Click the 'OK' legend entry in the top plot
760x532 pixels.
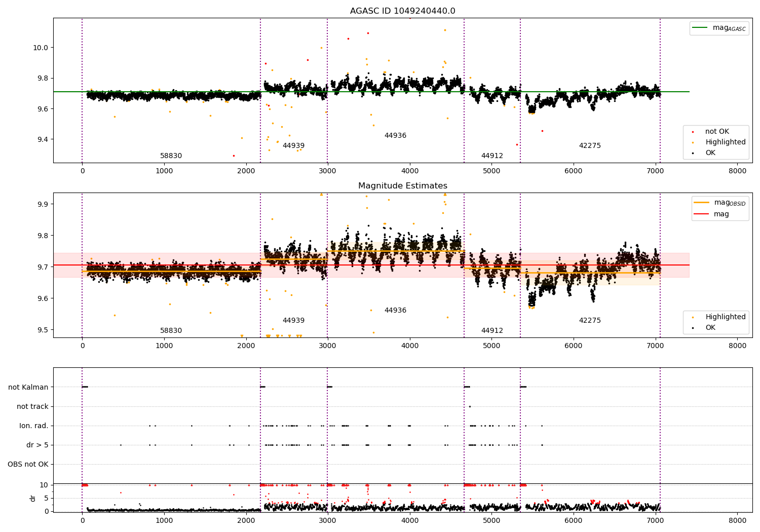(x=710, y=153)
